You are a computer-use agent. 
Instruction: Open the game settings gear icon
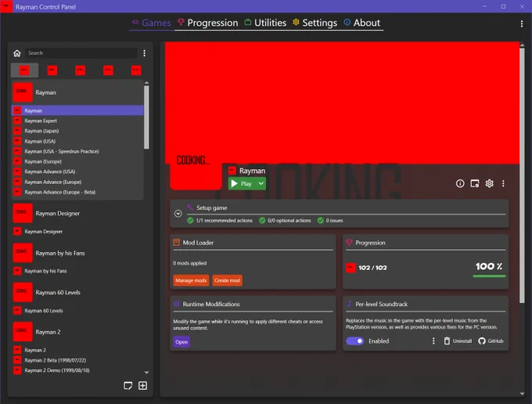pos(489,184)
